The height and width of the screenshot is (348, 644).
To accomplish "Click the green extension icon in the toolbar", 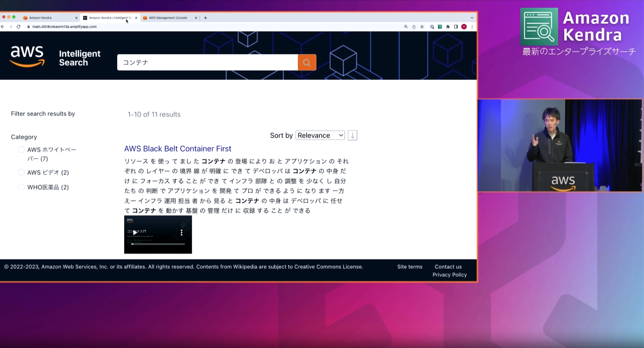I will point(440,27).
